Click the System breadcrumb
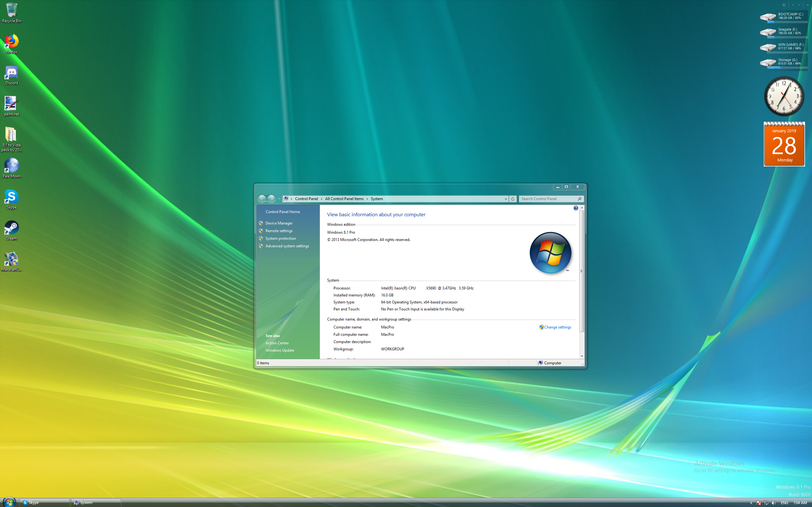The width and height of the screenshot is (812, 507). click(x=377, y=199)
